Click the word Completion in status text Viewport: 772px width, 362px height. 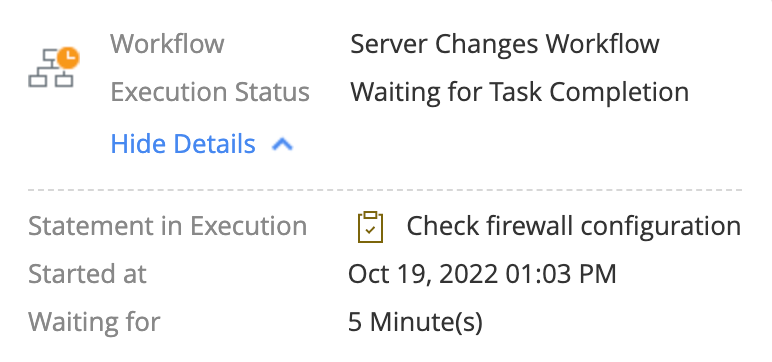[x=619, y=92]
